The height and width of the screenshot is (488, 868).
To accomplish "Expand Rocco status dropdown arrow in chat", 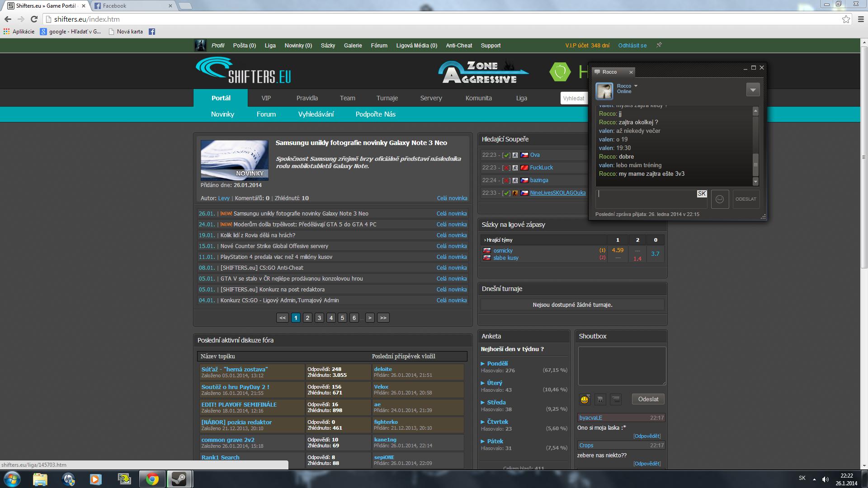I will point(636,86).
